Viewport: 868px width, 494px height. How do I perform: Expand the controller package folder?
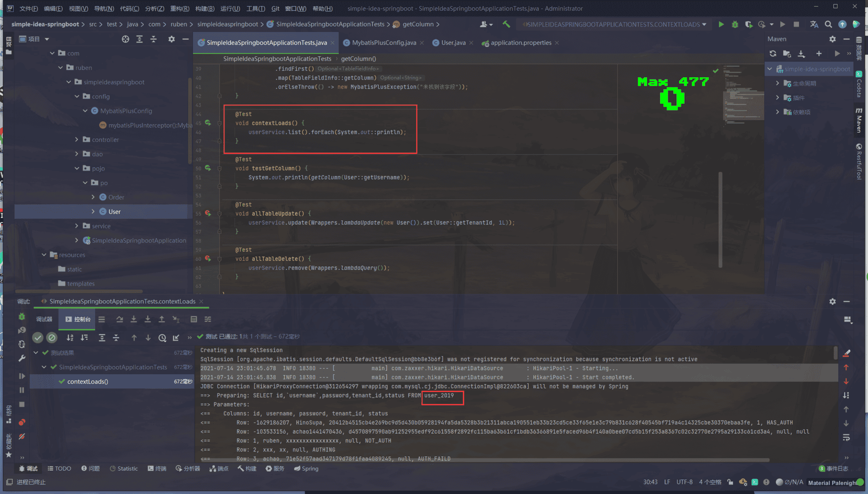pos(77,140)
